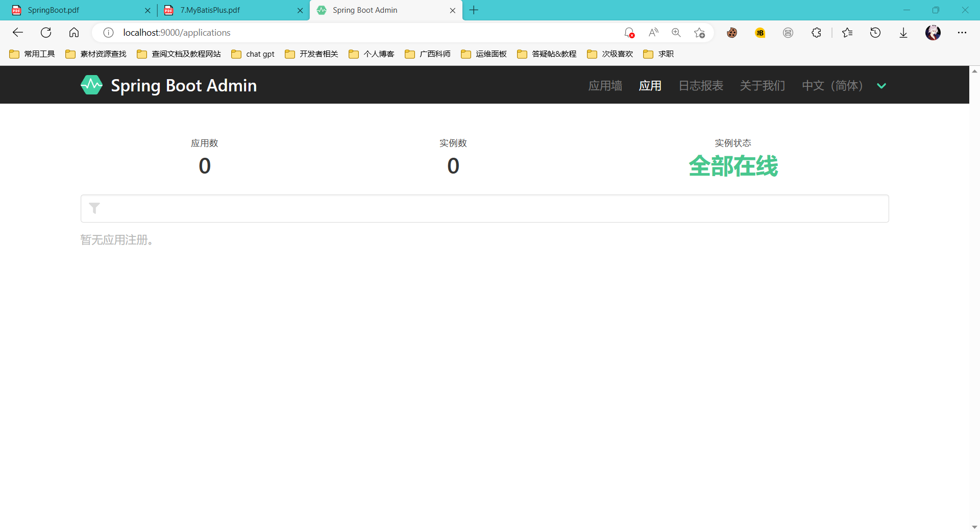This screenshot has width=980, height=532.
Task: Open the 关于我们 navigation item
Action: 763,86
